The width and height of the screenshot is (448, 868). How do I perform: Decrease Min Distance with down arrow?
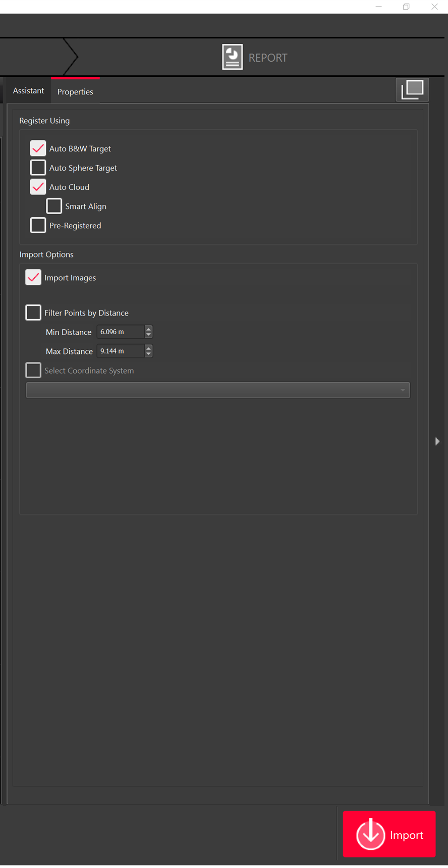(148, 335)
